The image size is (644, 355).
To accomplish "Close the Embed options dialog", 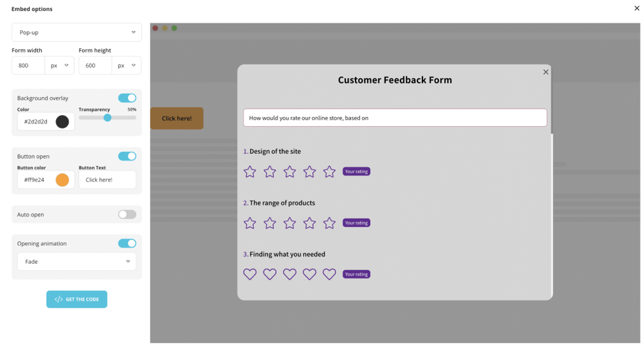I will pyautogui.click(x=637, y=8).
